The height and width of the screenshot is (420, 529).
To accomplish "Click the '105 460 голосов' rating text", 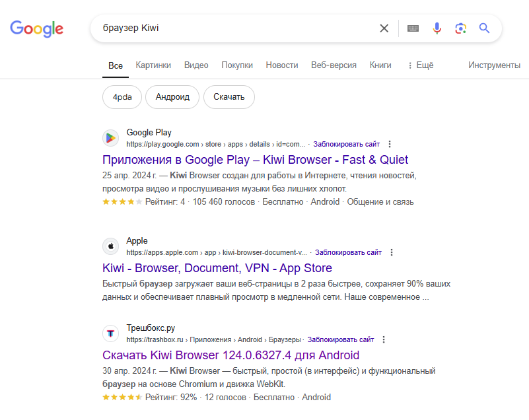I will click(x=224, y=201).
